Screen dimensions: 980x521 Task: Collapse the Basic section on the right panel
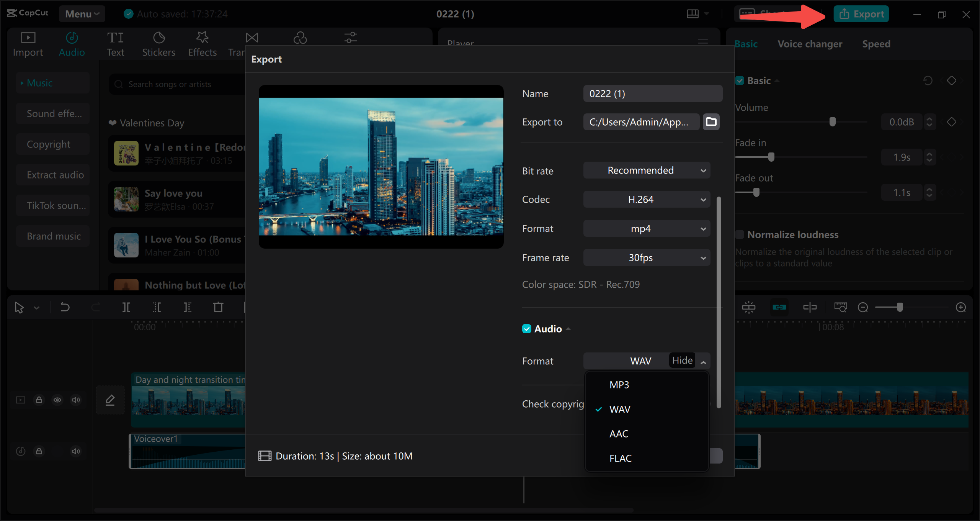coord(777,80)
